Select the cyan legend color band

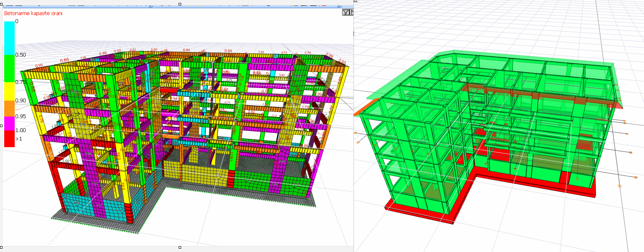click(9, 38)
